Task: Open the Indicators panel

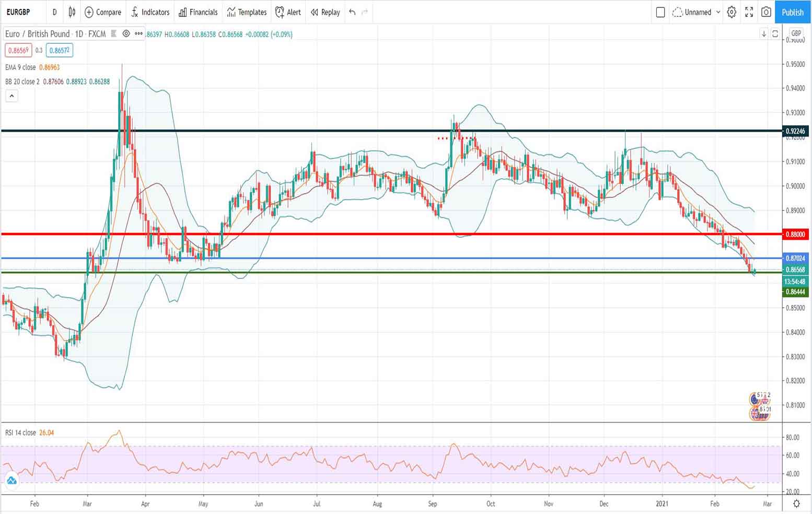Action: point(150,12)
